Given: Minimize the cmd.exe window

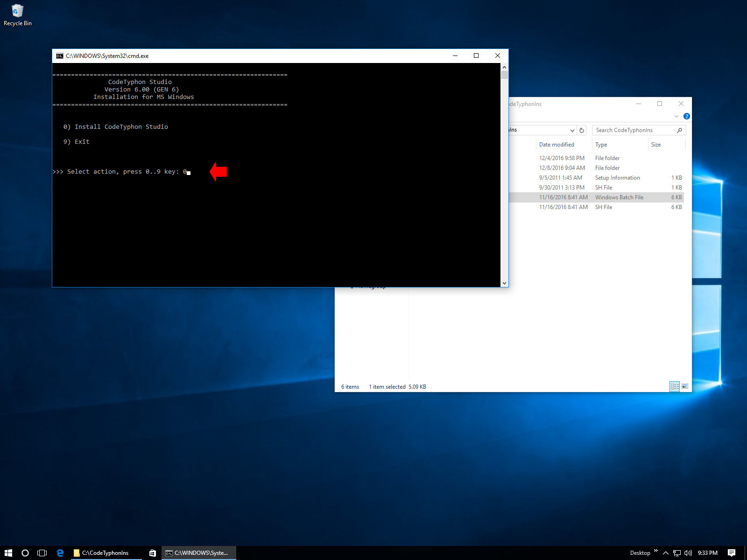Looking at the screenshot, I should [x=455, y=56].
